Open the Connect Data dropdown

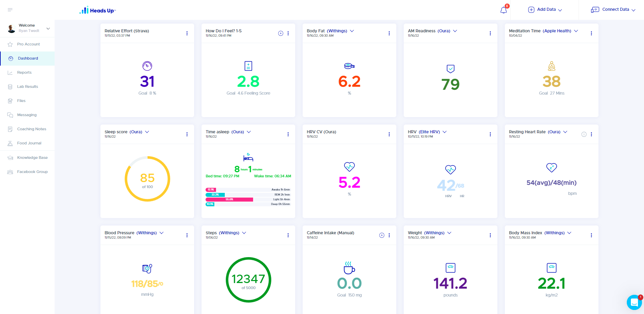pos(613,10)
